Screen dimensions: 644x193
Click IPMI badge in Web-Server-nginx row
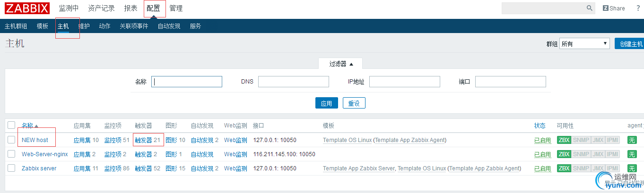(613, 154)
